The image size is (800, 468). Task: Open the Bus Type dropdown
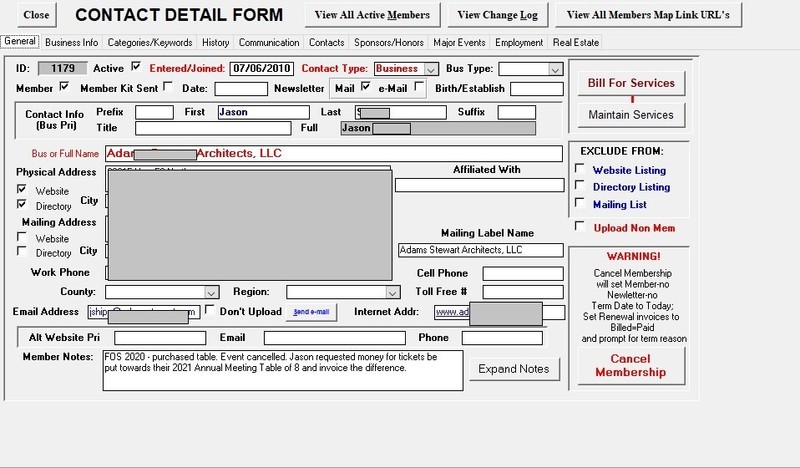point(555,69)
